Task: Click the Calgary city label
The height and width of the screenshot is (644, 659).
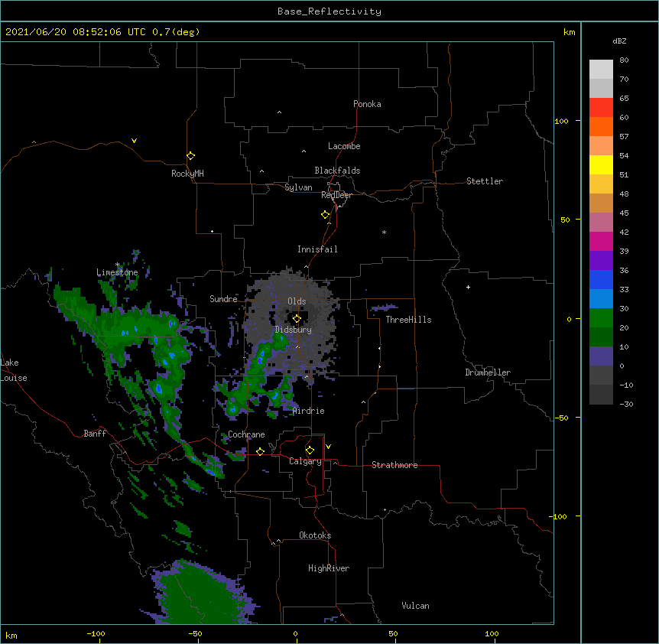Action: coord(306,461)
